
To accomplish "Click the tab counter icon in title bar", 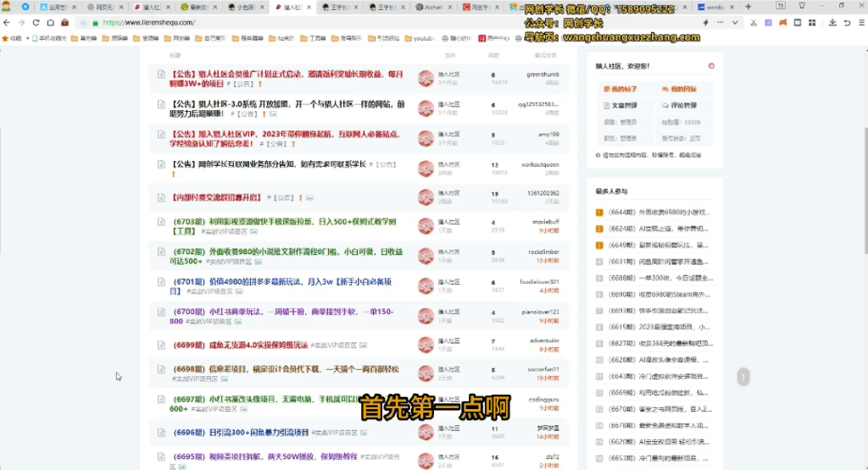I will point(780,6).
